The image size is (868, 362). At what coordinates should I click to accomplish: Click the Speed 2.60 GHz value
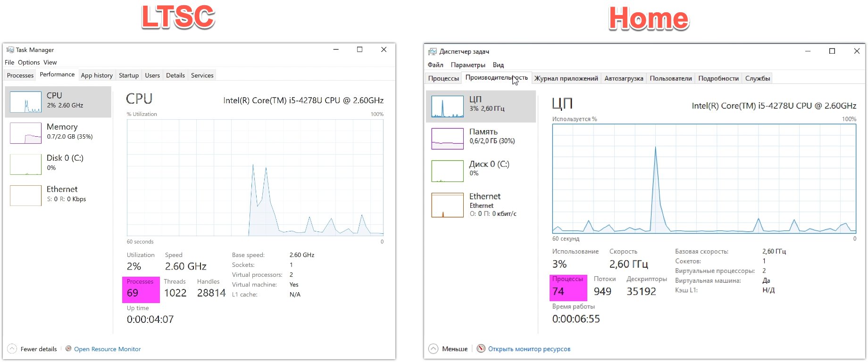point(186,266)
